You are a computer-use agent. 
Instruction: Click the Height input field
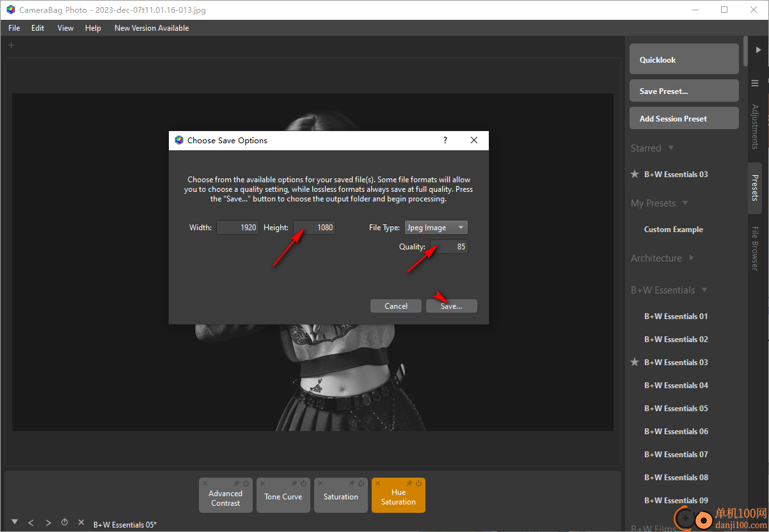314,228
